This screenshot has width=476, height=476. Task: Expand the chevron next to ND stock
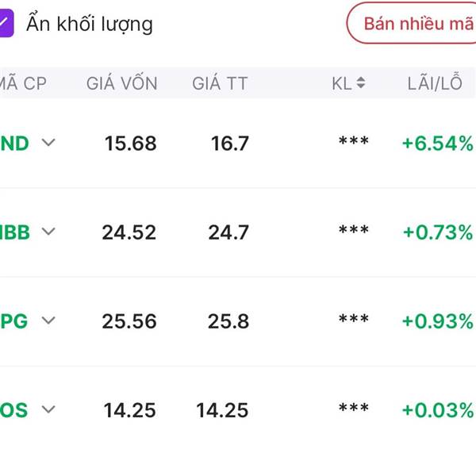48,142
